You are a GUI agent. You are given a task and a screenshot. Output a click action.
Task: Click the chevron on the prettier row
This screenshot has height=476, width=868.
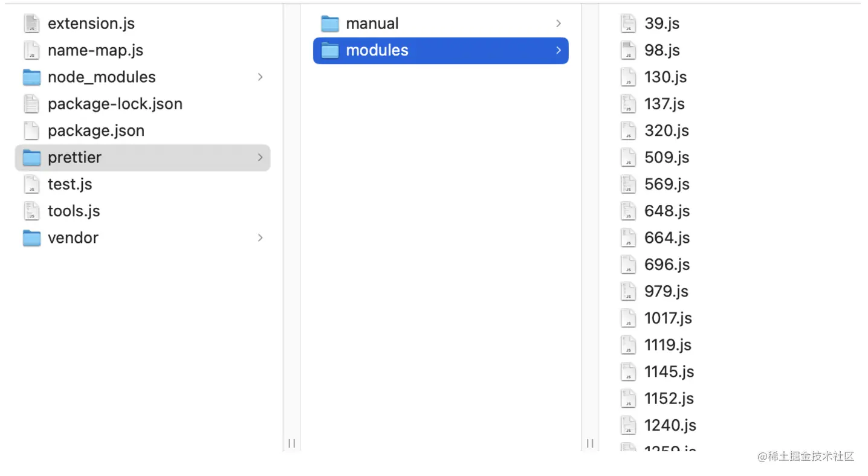pos(261,158)
